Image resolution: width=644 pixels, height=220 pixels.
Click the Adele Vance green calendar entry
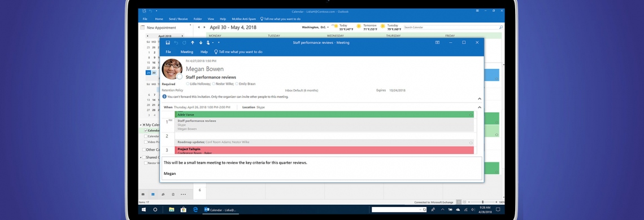pos(324,115)
